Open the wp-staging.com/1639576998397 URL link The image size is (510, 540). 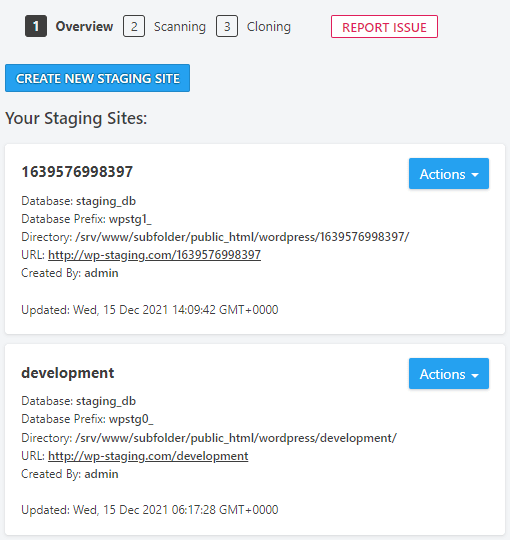(154, 255)
